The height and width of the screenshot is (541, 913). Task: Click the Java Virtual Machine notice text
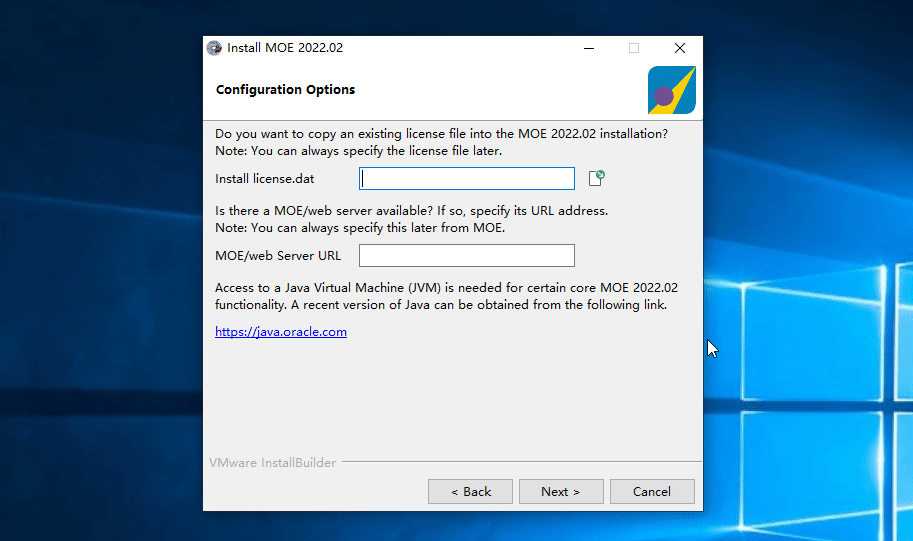(x=447, y=296)
